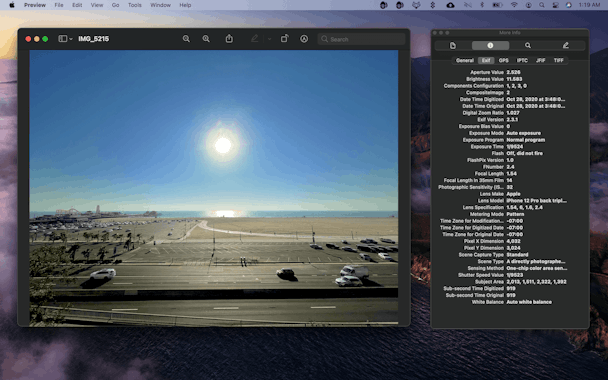Open the battery status menu

(x=497, y=5)
